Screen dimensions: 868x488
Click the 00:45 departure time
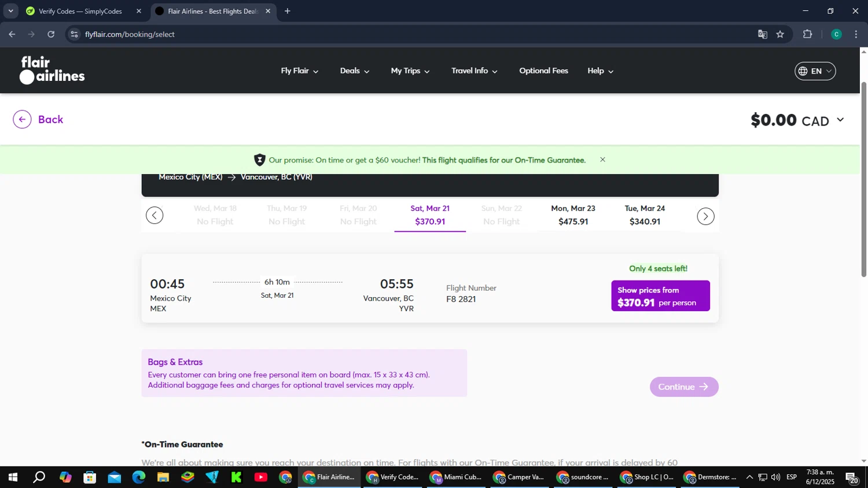tap(167, 284)
